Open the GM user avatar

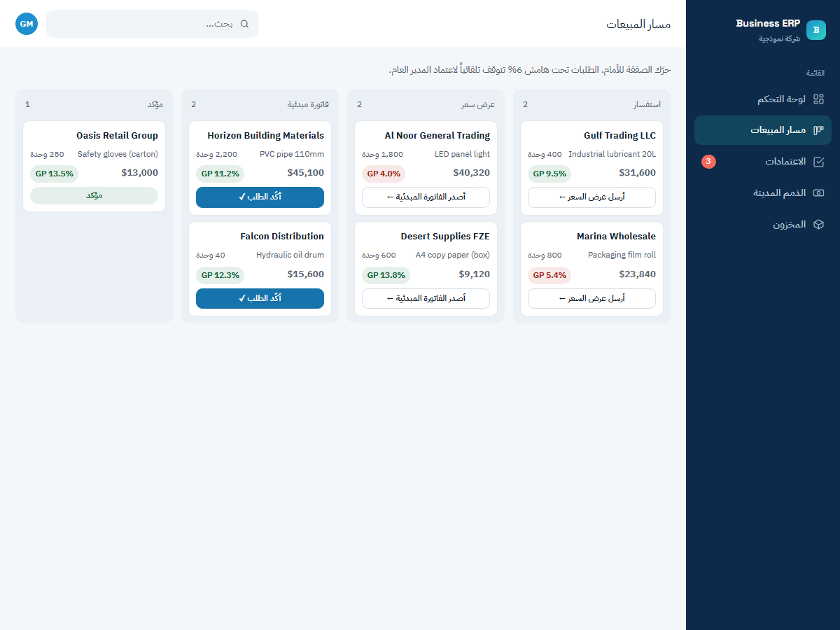27,24
